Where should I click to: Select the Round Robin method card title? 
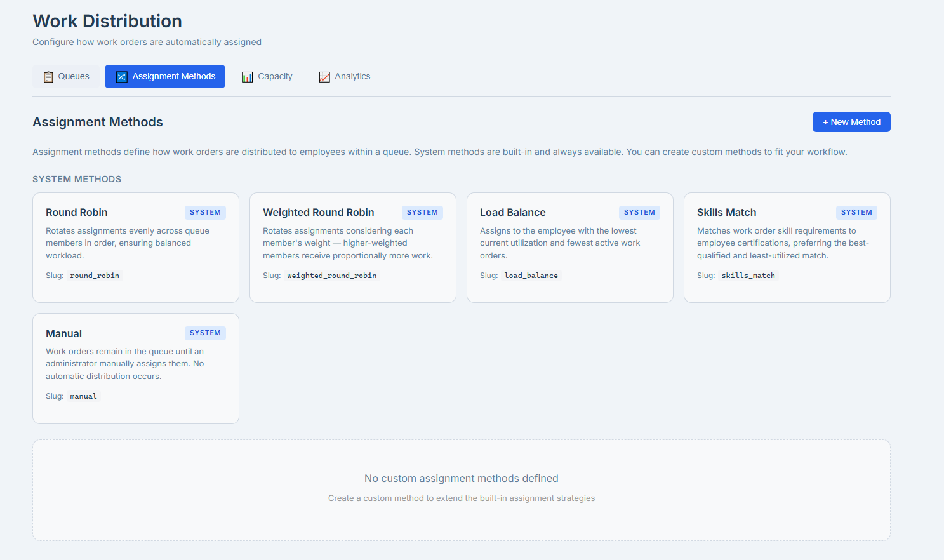pos(77,212)
